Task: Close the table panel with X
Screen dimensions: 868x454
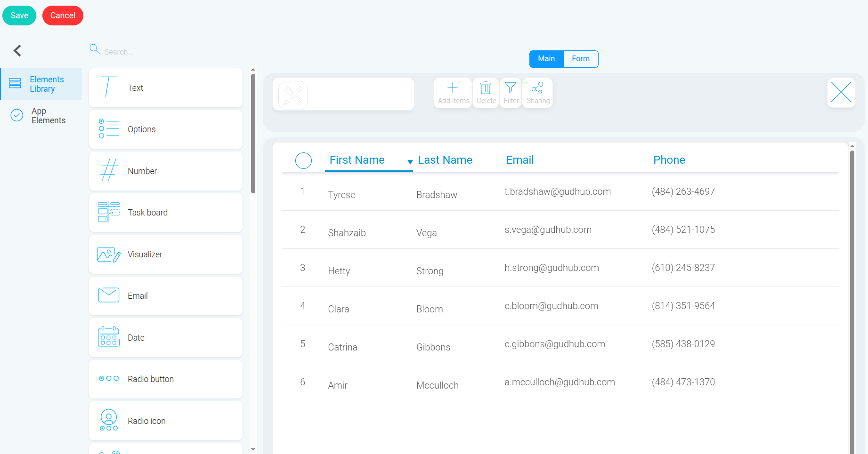Action: point(841,92)
